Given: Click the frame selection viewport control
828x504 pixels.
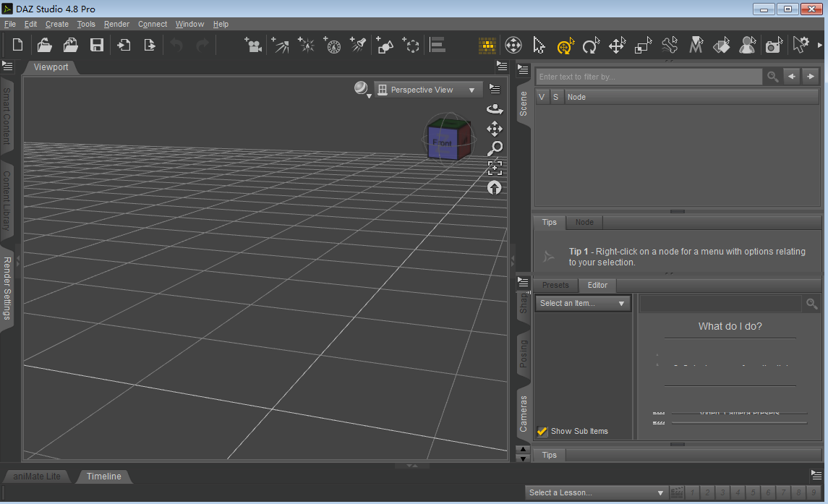Looking at the screenshot, I should tap(495, 168).
